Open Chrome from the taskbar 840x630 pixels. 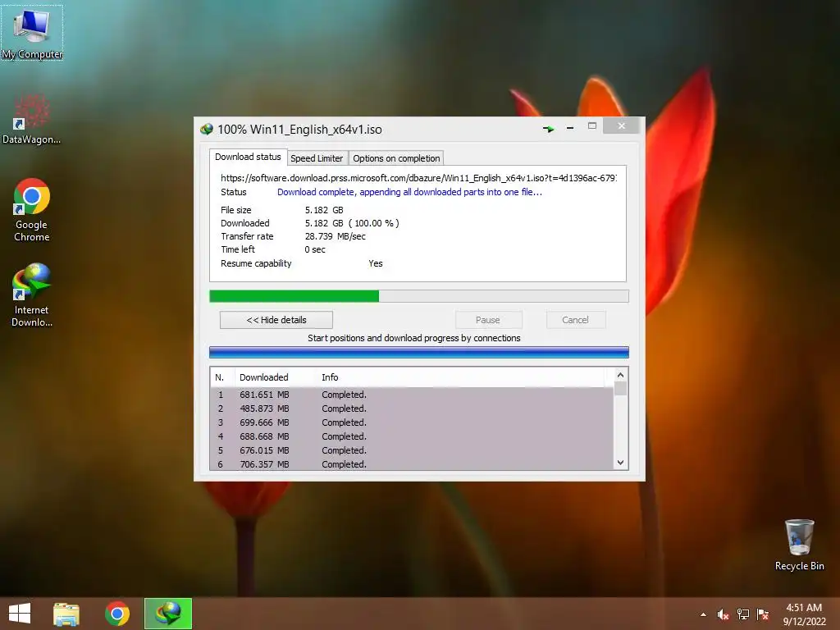(117, 614)
